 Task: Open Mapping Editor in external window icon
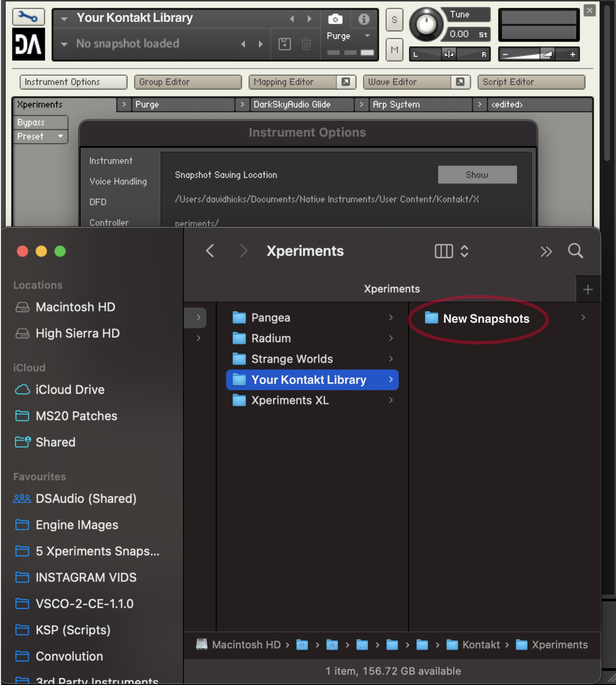(x=346, y=82)
